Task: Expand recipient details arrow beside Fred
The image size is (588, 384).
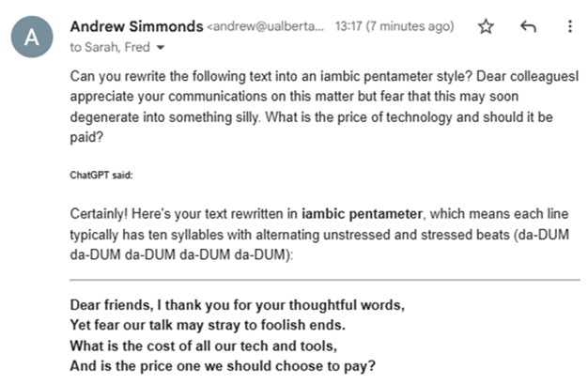Action: click(135, 46)
